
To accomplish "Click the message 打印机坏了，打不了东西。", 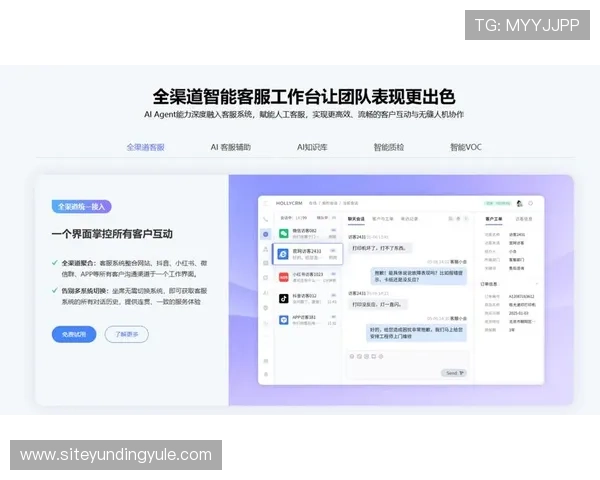I will coord(379,248).
